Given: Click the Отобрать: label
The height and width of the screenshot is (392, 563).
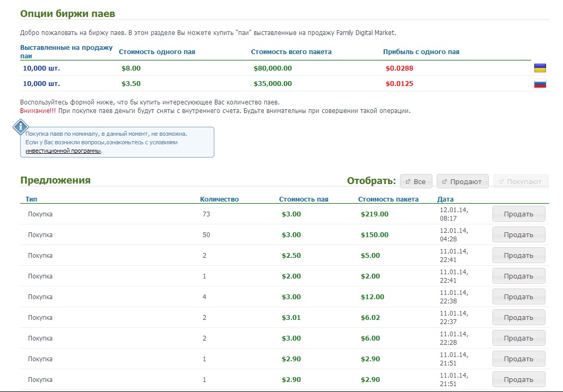Looking at the screenshot, I should click(x=371, y=181).
